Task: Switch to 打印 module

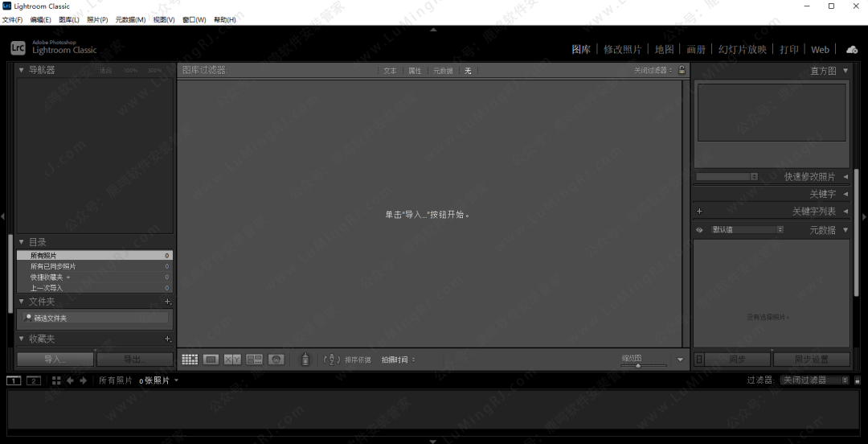Action: point(789,49)
